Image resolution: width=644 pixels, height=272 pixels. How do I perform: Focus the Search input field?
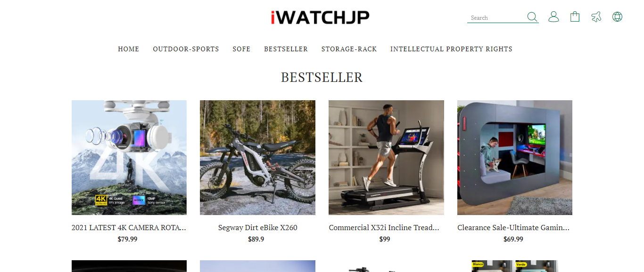coord(497,18)
